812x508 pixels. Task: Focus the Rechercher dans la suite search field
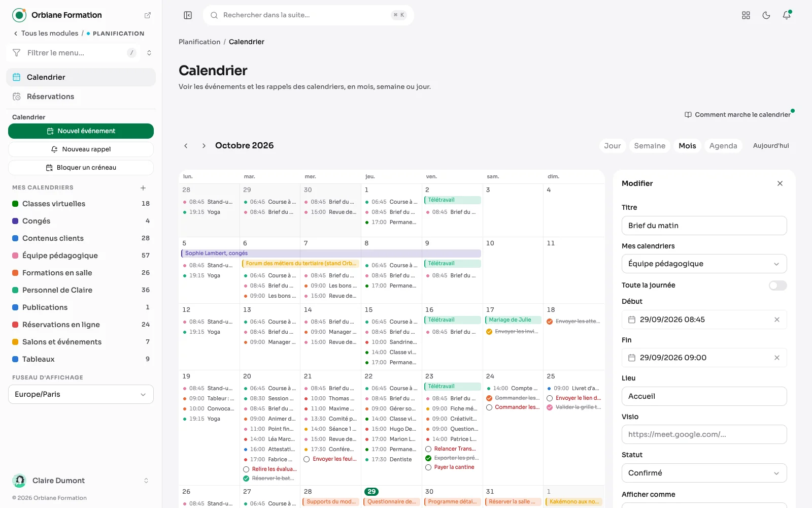pyautogui.click(x=308, y=15)
